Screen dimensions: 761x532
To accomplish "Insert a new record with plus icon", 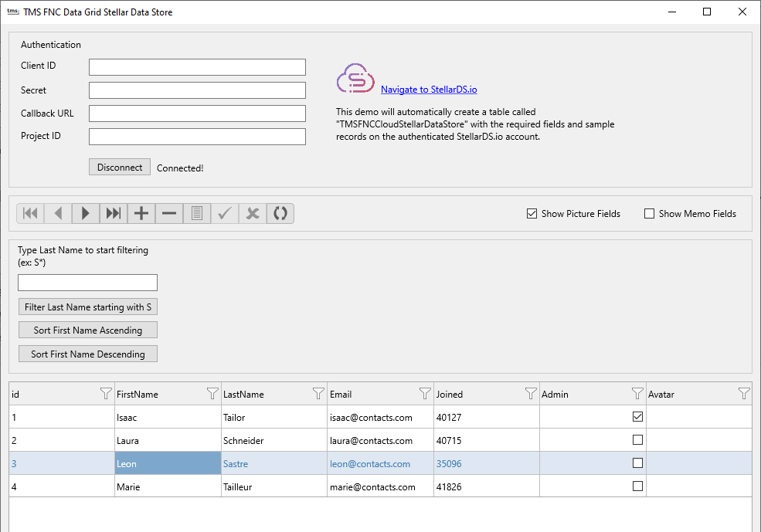I will point(141,213).
